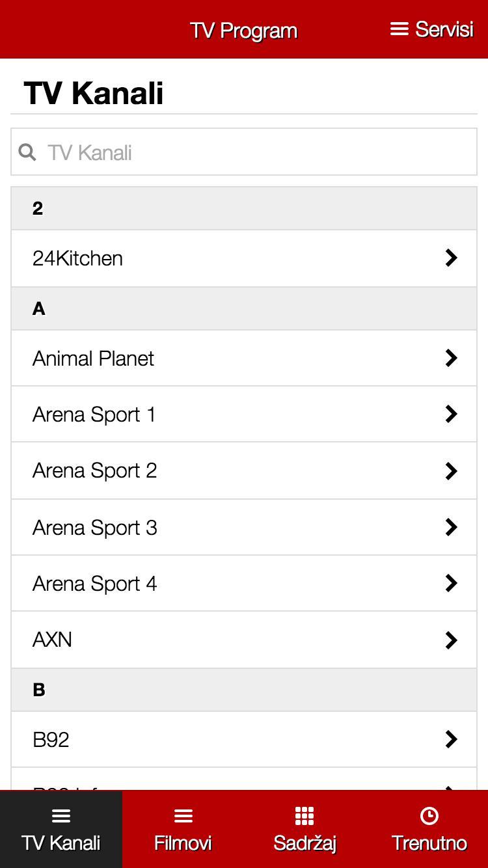Click the search magnifier icon

pos(27,152)
